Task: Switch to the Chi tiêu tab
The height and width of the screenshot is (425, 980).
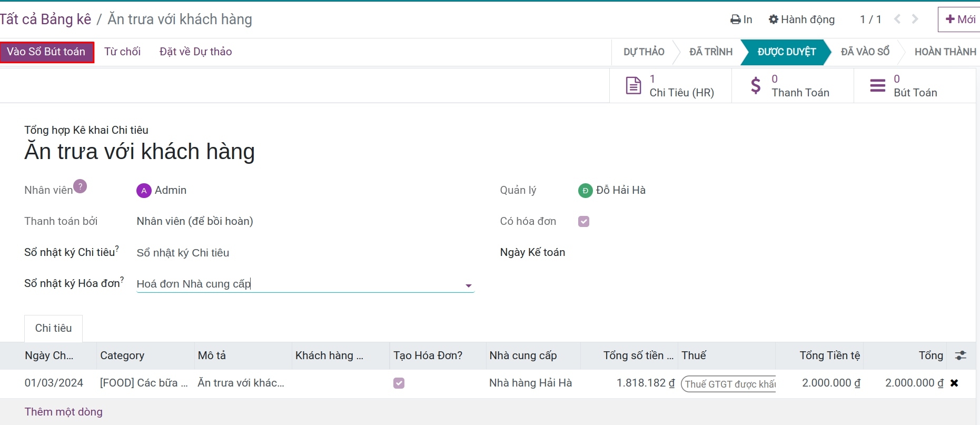Action: coord(53,328)
